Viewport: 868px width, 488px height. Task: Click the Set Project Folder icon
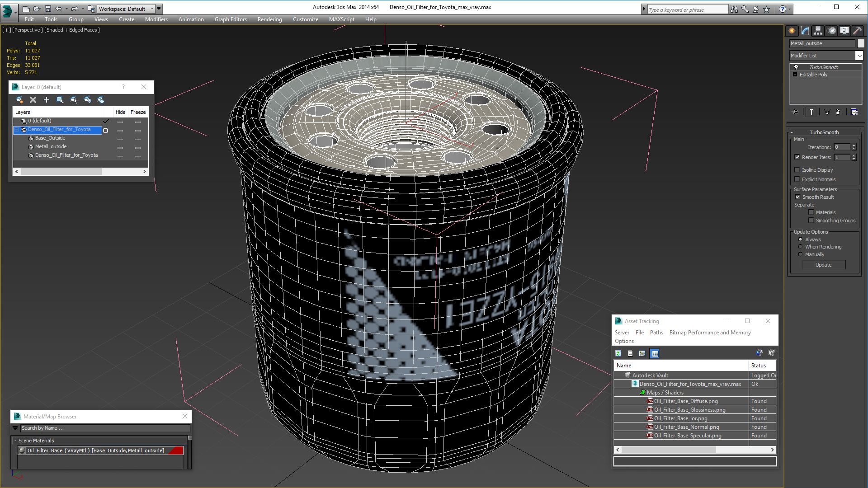click(x=91, y=9)
